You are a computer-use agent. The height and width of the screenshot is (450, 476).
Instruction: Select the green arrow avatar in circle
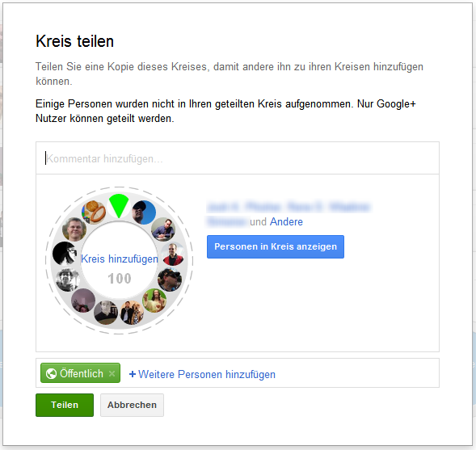tap(119, 206)
